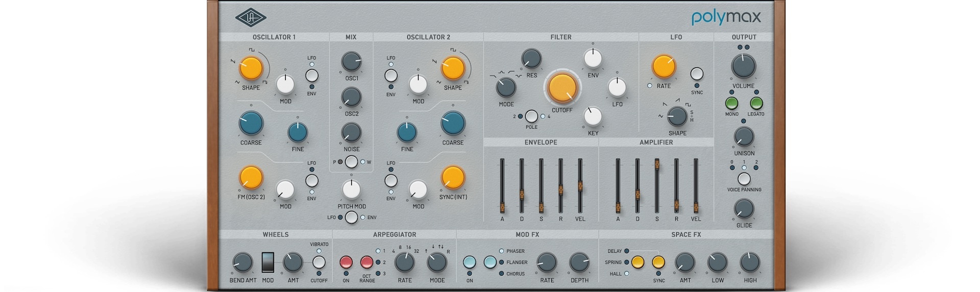Click the filter MODE knob
The width and height of the screenshot is (980, 292).
[506, 87]
